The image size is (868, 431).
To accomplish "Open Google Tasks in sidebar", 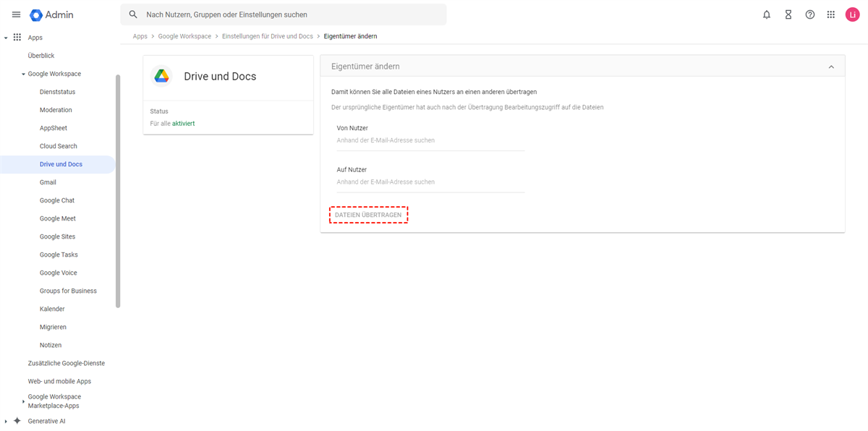I will tap(59, 255).
